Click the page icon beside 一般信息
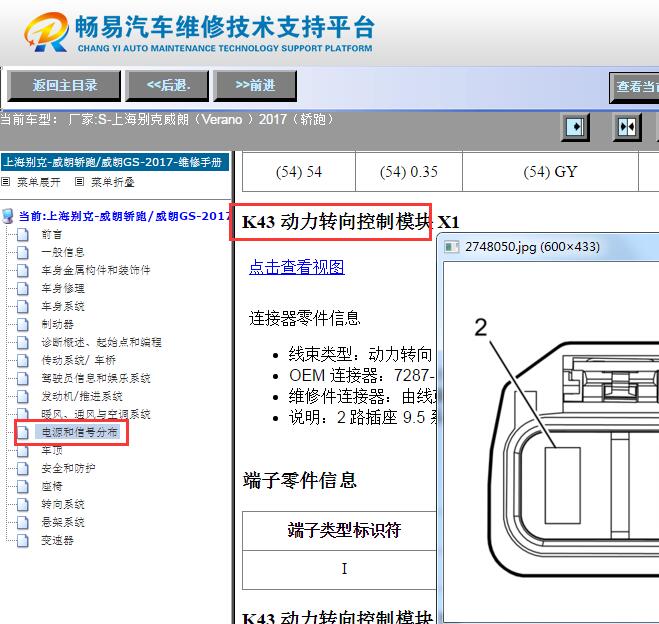This screenshot has height=624, width=659. 23,253
